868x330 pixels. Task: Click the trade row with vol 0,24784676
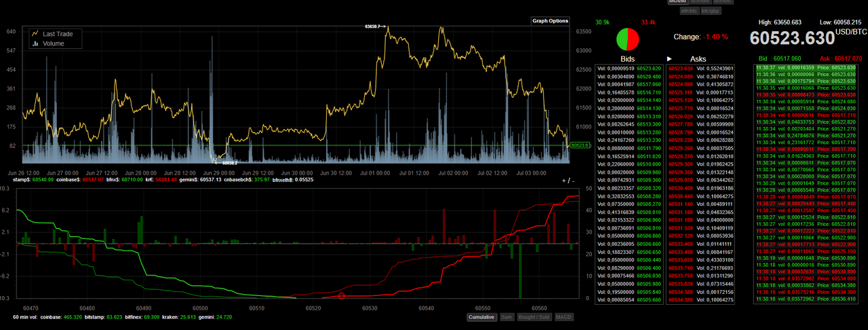tap(807, 134)
